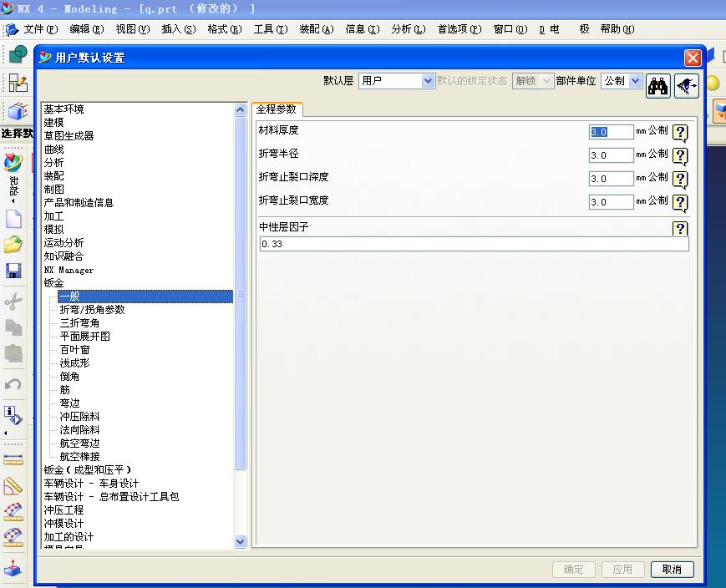Select 钣金(成型和压平) category
The height and width of the screenshot is (588, 726).
click(88, 470)
